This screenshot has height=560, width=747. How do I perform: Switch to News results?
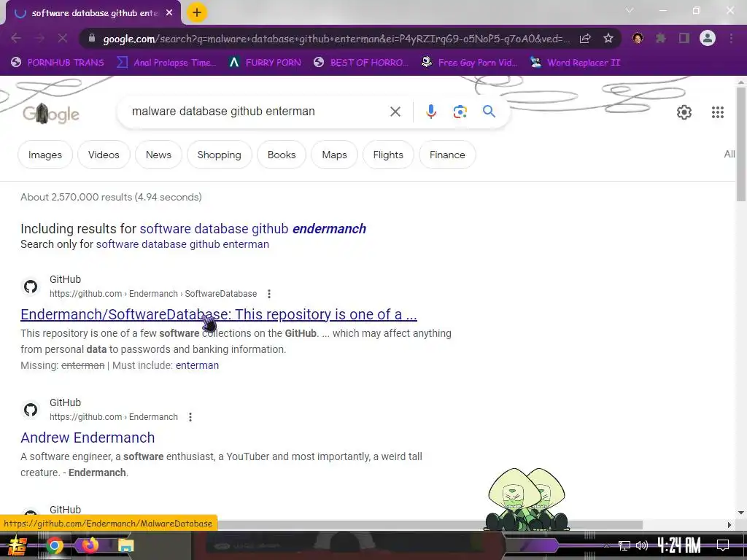[x=158, y=155]
